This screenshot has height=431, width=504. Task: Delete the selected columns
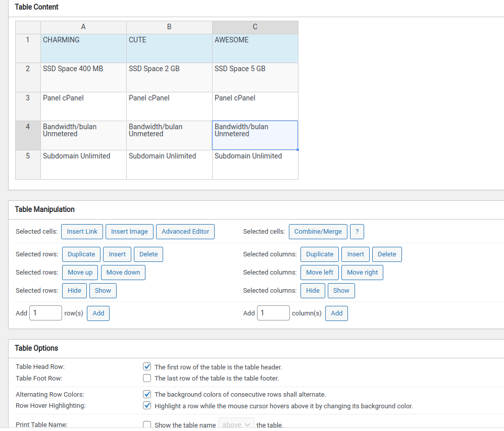tap(387, 254)
